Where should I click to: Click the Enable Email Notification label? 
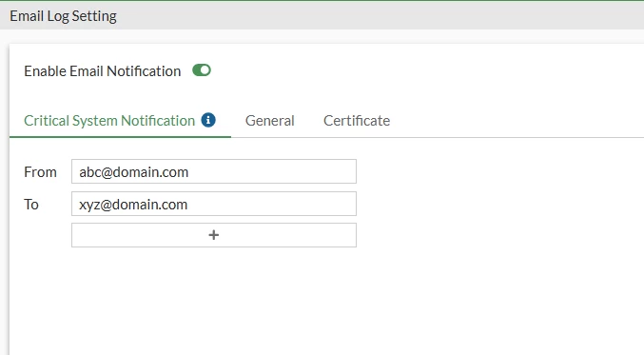(103, 71)
